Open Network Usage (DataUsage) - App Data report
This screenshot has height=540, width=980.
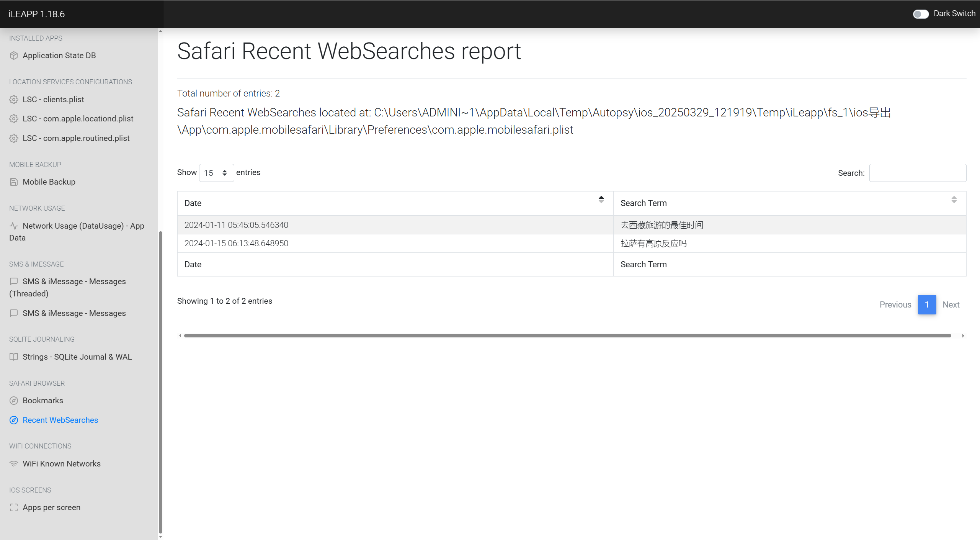point(77,232)
